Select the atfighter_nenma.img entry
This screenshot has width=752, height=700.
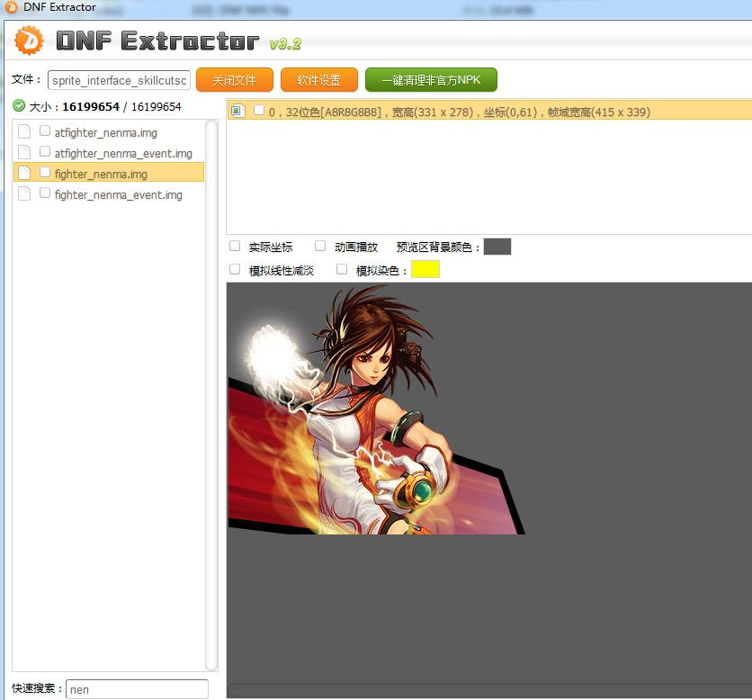coord(105,132)
